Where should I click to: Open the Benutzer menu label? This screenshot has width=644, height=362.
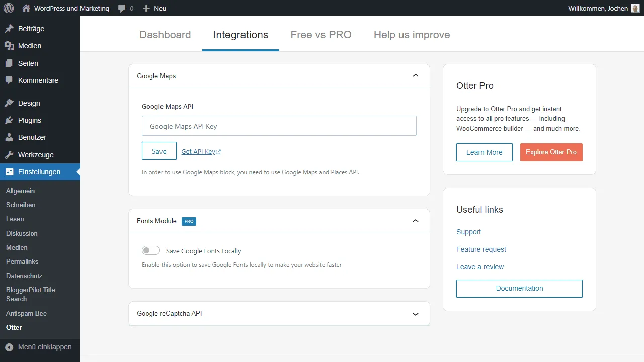32,137
